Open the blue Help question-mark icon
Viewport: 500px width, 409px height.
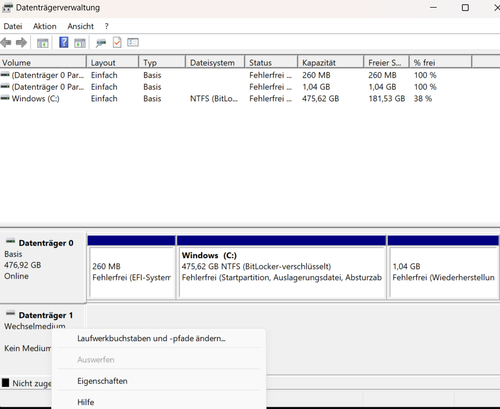pos(64,42)
